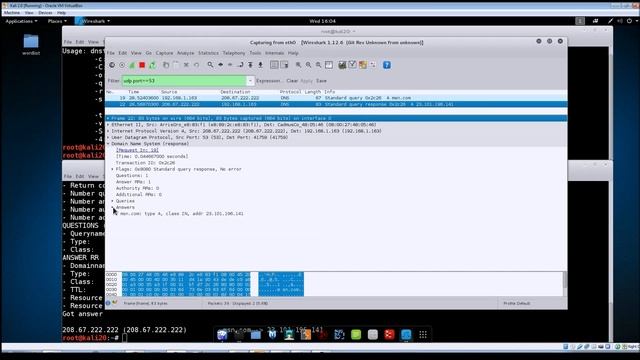Close the capture file X toolbar icon

click(186, 65)
